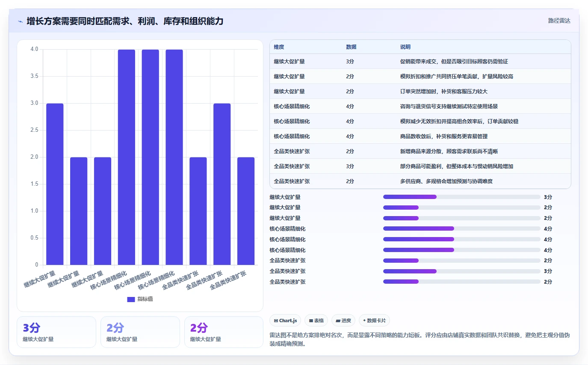Open the 3分 继续大促扩量 data card
The width and height of the screenshot is (588, 365).
[56, 332]
